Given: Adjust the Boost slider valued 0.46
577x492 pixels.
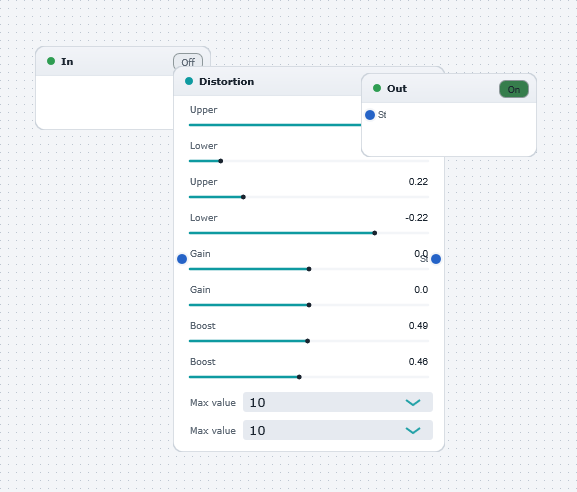Looking at the screenshot, I should pyautogui.click(x=309, y=377).
